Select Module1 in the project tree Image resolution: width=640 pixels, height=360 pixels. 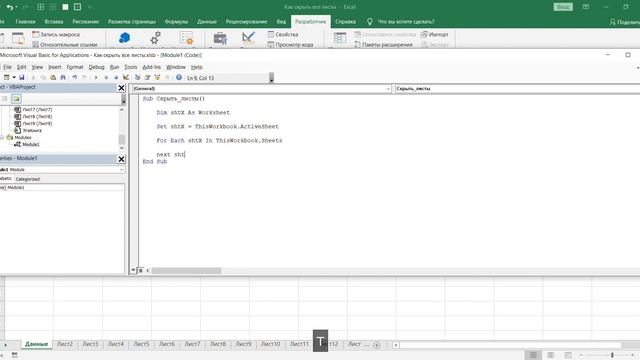point(31,144)
